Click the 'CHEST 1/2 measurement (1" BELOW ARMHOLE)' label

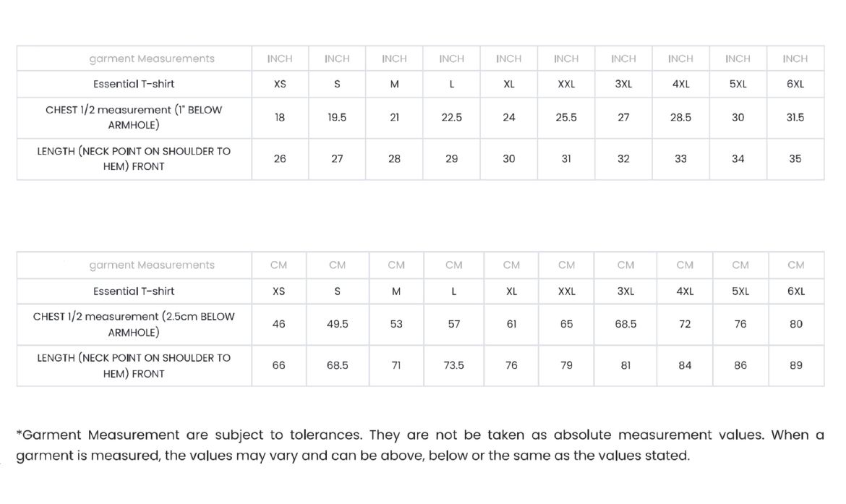[x=134, y=118]
